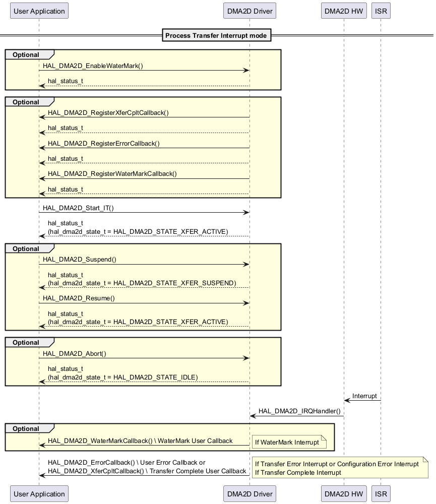Viewport: 436px width, 504px height.
Task: Click the HAL_DMA2D_IRQHandler() message label
Action: point(299,411)
